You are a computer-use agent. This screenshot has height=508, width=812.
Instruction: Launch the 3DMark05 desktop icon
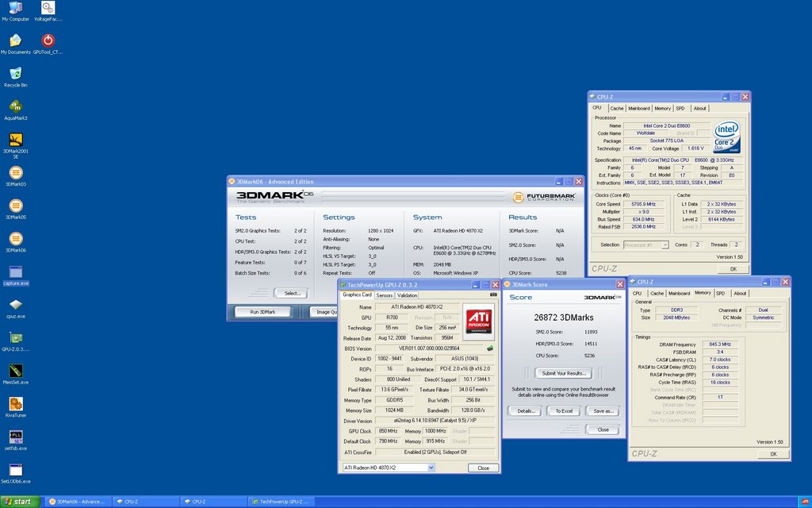tap(16, 210)
